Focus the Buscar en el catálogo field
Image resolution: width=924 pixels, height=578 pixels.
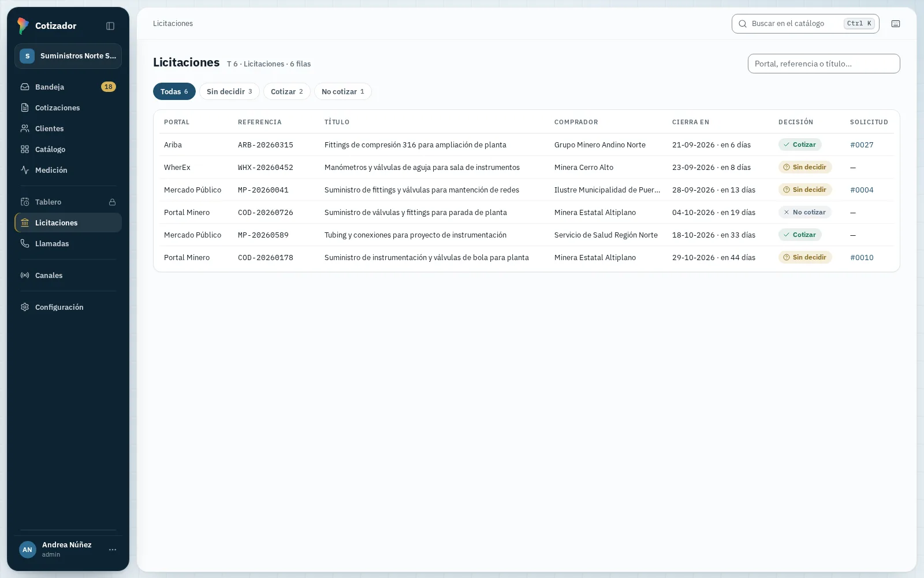tap(806, 24)
